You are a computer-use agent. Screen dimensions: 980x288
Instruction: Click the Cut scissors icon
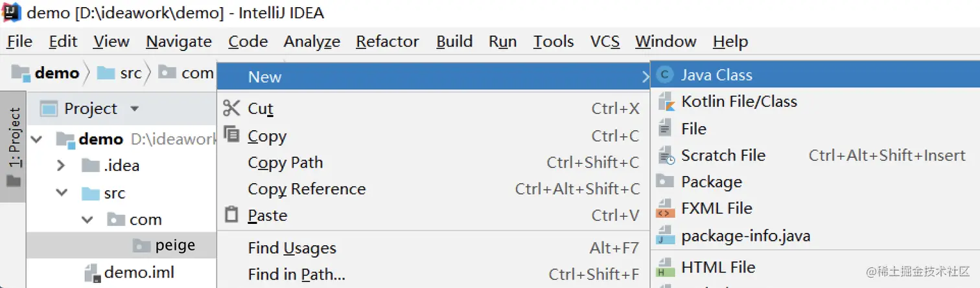pos(231,108)
